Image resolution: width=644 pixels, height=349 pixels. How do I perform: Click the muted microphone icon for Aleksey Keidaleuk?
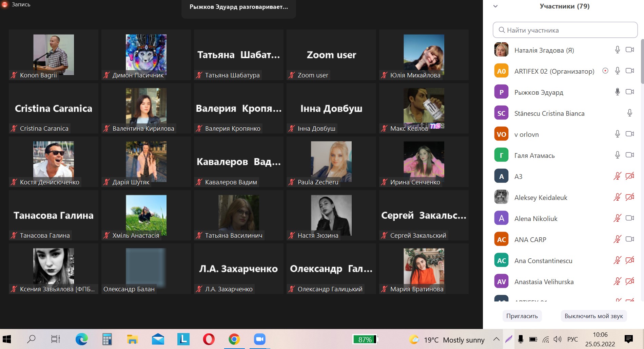[617, 197]
